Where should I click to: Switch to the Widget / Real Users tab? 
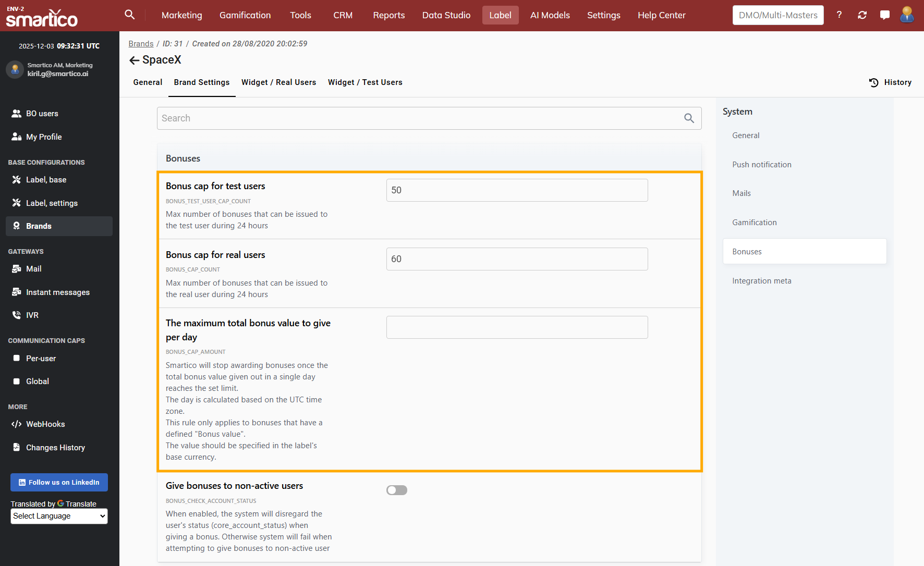[278, 82]
